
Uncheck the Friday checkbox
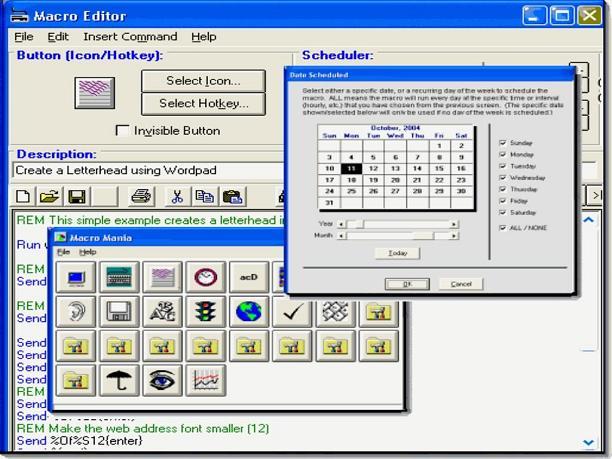coord(503,201)
